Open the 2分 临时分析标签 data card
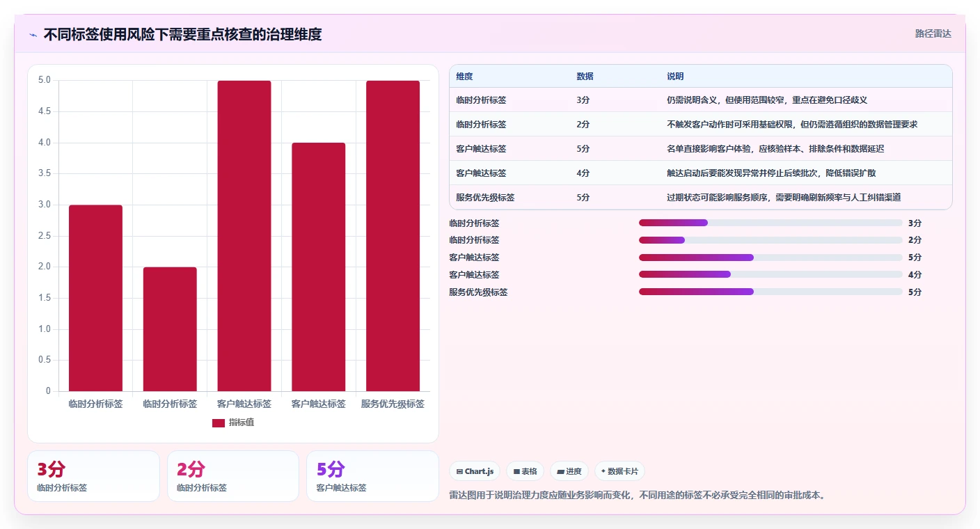The image size is (980, 529). [233, 476]
